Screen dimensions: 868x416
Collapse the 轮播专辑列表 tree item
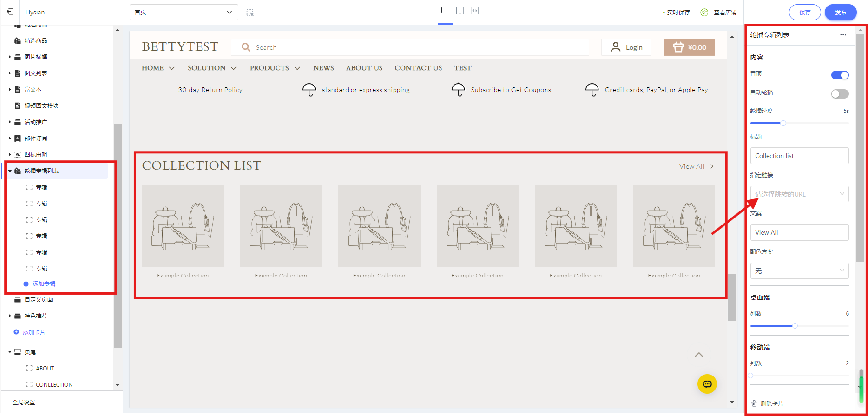pyautogui.click(x=10, y=171)
